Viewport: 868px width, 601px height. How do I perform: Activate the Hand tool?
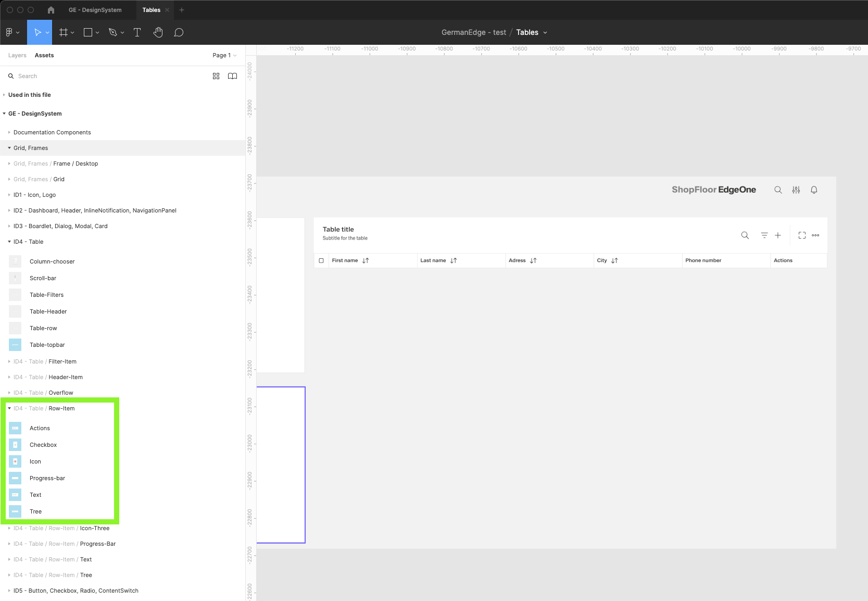point(158,32)
